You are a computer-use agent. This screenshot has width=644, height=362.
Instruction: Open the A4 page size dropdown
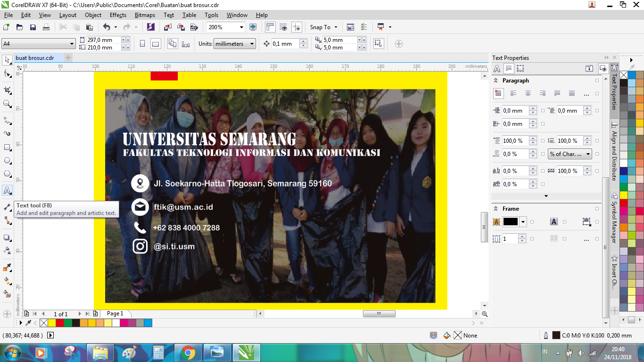pos(72,44)
